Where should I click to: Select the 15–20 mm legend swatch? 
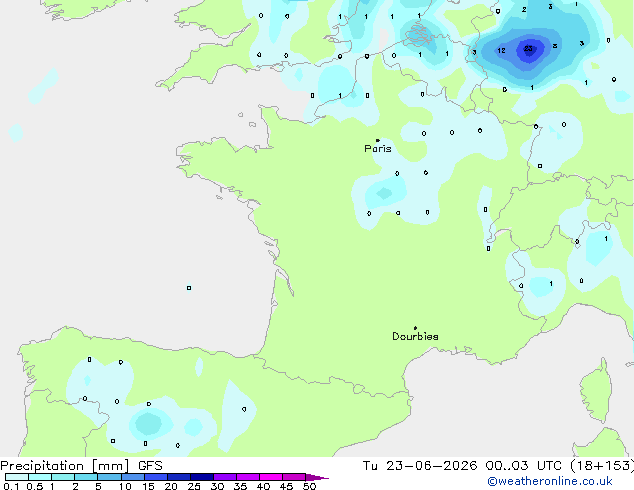click(x=156, y=477)
